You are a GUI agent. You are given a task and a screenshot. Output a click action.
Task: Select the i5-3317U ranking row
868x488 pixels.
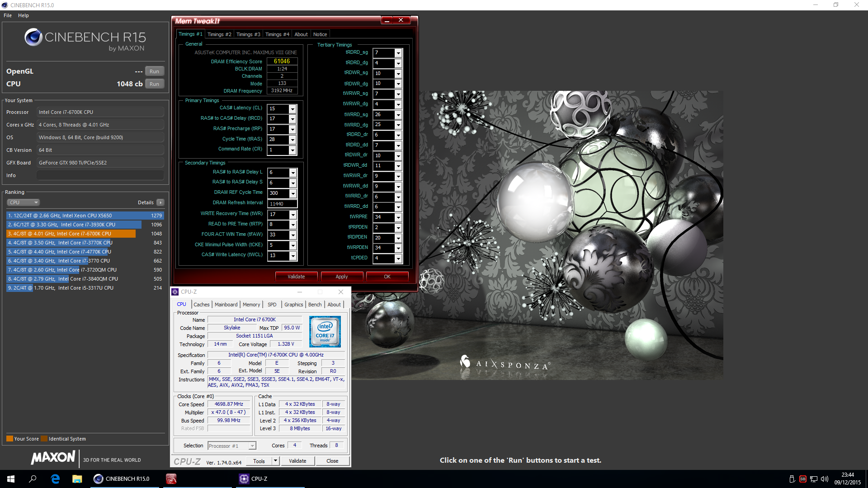tap(85, 288)
